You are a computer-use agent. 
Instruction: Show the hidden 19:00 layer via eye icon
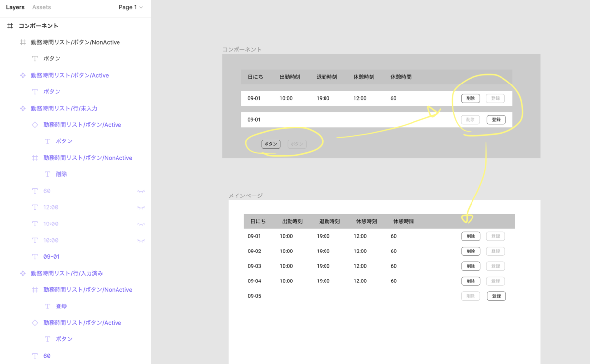coord(141,224)
